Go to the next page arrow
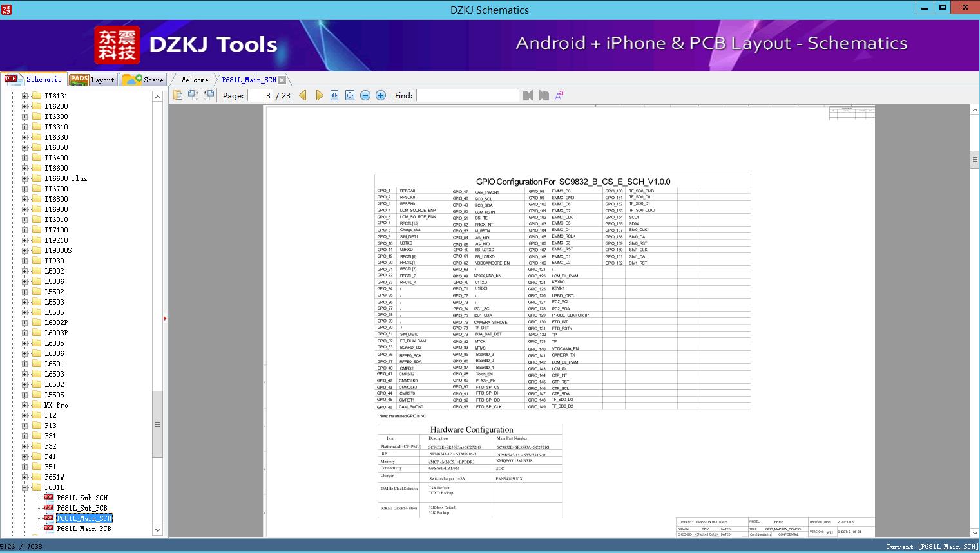The image size is (980, 553). [x=320, y=95]
